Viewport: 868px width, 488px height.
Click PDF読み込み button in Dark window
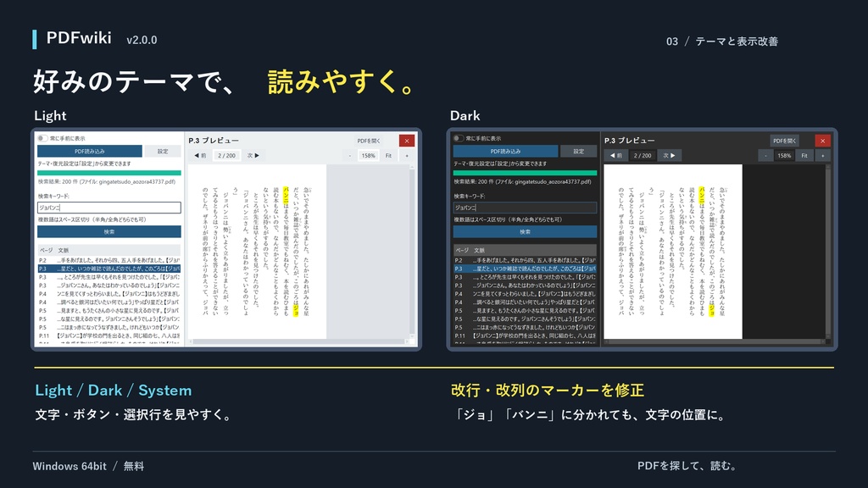[x=505, y=151]
